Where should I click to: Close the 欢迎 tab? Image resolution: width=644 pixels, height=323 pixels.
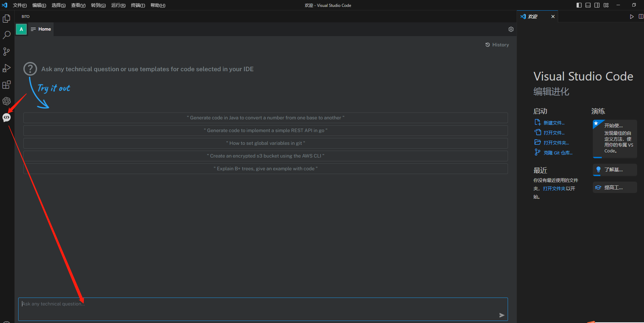(553, 17)
